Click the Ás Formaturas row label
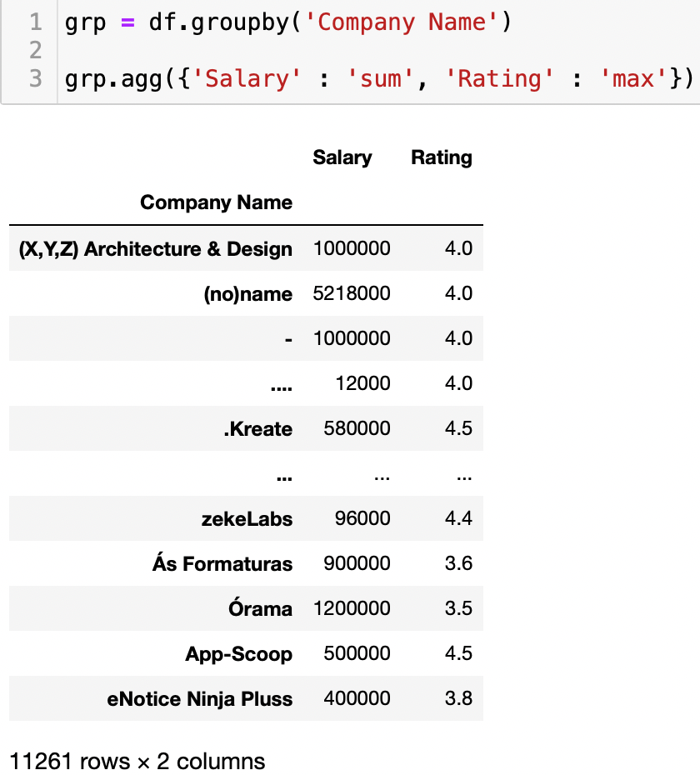 [x=222, y=564]
